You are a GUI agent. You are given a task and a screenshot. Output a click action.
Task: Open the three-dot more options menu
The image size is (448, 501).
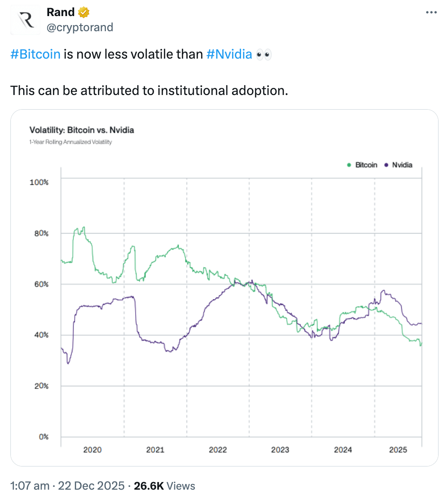tap(431, 13)
